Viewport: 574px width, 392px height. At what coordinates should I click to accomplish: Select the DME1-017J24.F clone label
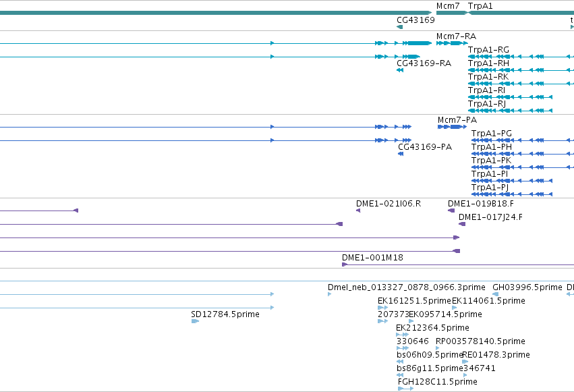coord(490,217)
